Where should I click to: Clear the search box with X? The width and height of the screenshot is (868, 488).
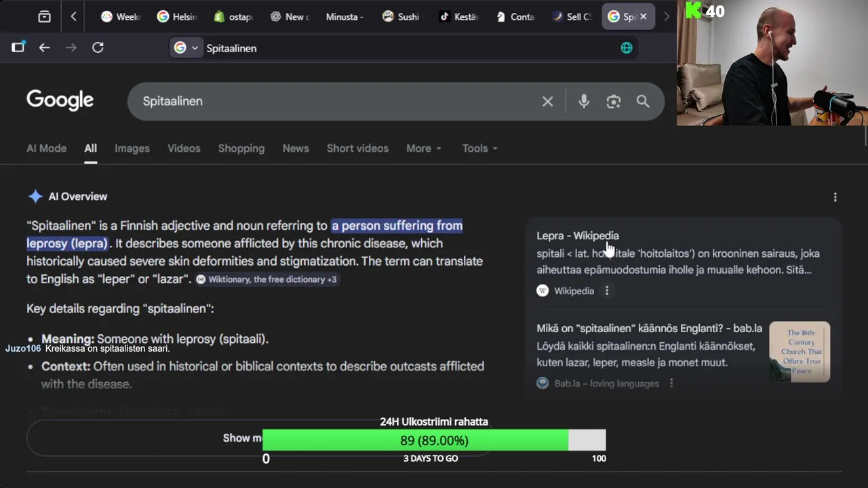tap(547, 102)
